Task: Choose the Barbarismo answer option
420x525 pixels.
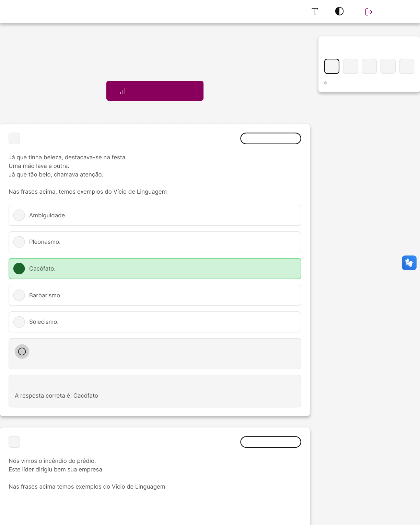Action: [19, 295]
